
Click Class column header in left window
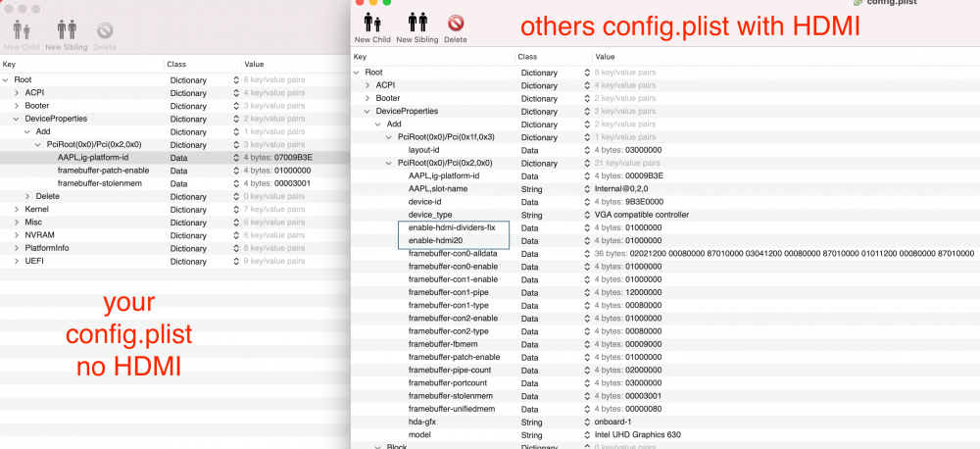coord(176,65)
